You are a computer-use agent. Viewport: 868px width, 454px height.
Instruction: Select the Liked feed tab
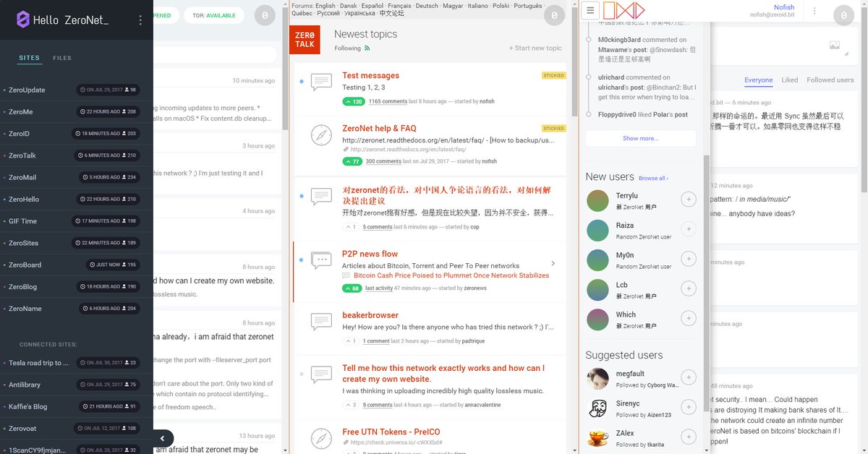790,80
